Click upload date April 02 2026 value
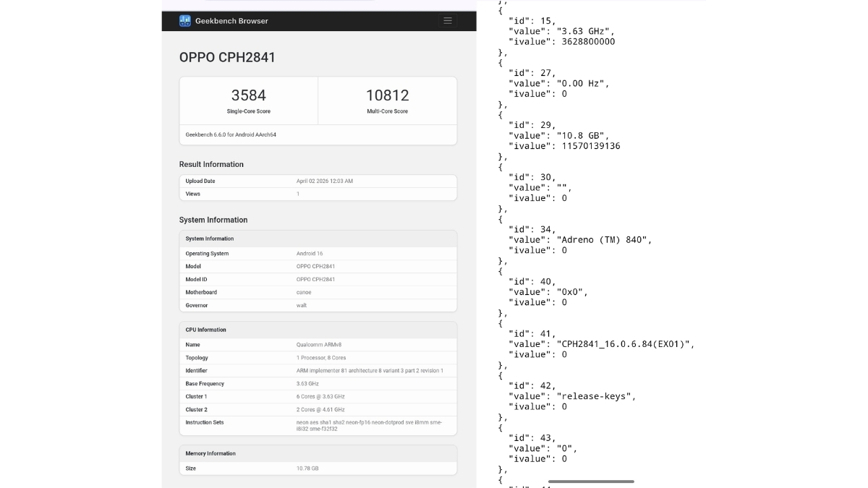This screenshot has width=868, height=488. click(325, 181)
